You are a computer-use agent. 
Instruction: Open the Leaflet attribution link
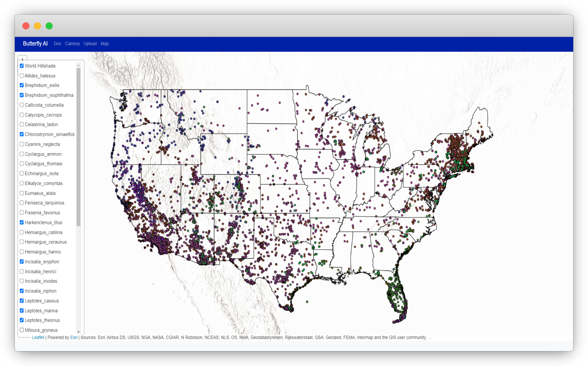click(x=38, y=337)
